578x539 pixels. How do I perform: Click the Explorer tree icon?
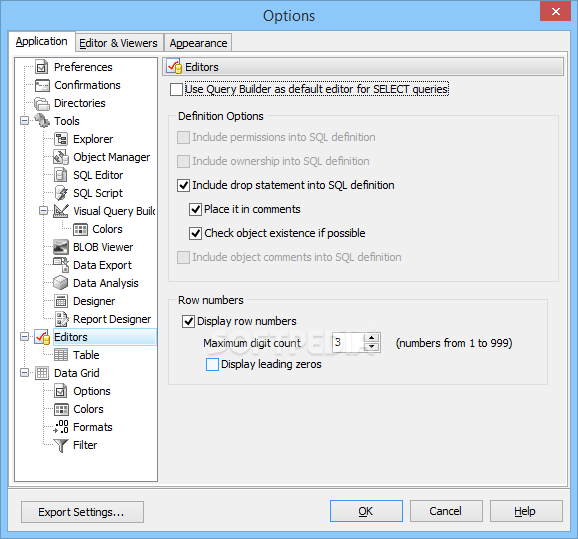[61, 139]
